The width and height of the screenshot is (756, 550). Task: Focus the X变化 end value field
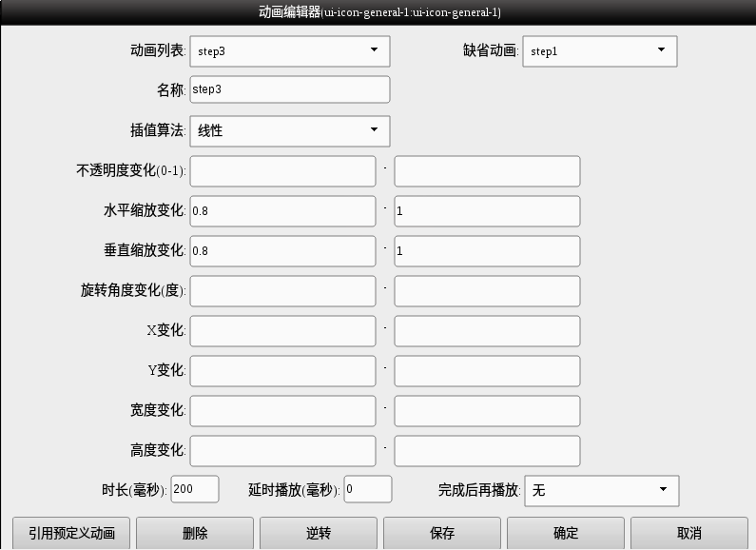click(487, 331)
